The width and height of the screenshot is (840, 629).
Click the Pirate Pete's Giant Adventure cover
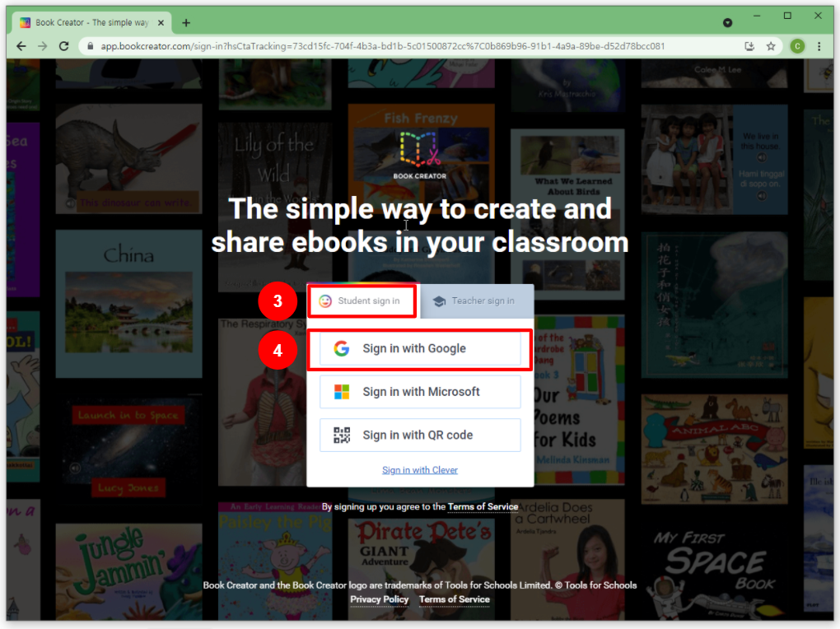(421, 568)
